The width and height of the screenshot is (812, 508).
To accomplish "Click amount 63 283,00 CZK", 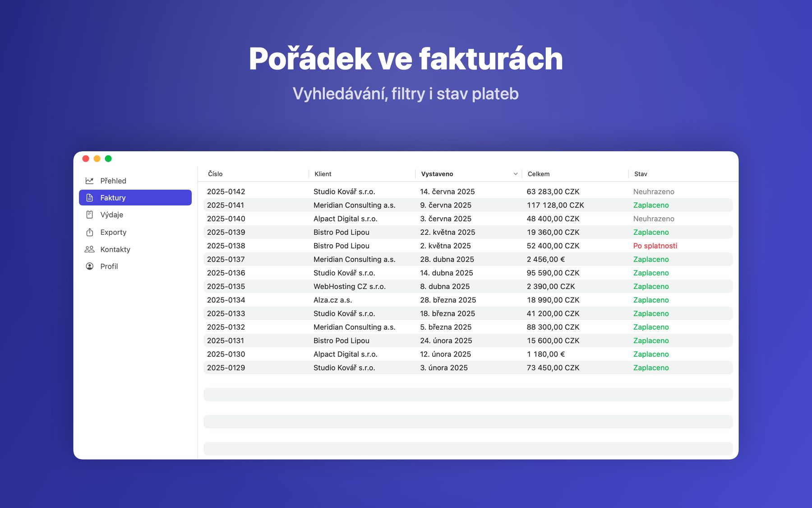I will [553, 191].
